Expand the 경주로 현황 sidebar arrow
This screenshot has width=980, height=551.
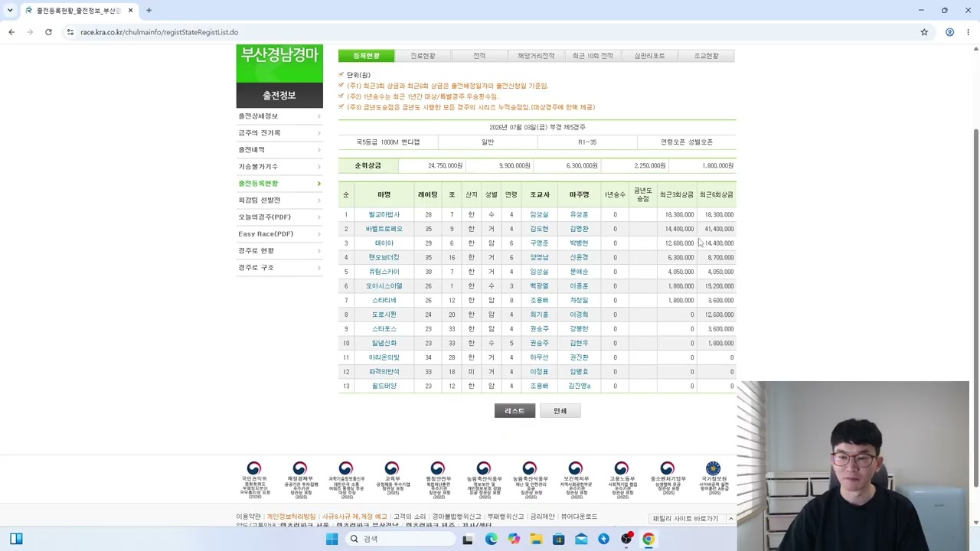[x=318, y=251]
